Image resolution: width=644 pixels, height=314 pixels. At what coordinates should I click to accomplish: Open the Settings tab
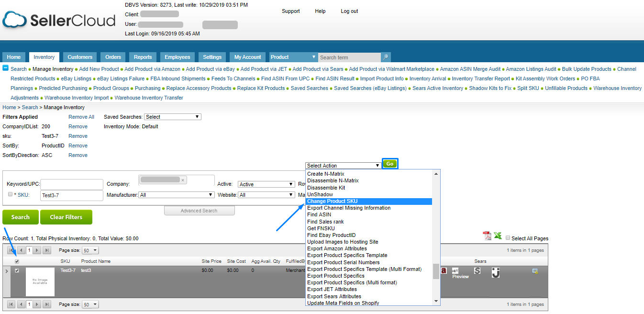pos(212,57)
